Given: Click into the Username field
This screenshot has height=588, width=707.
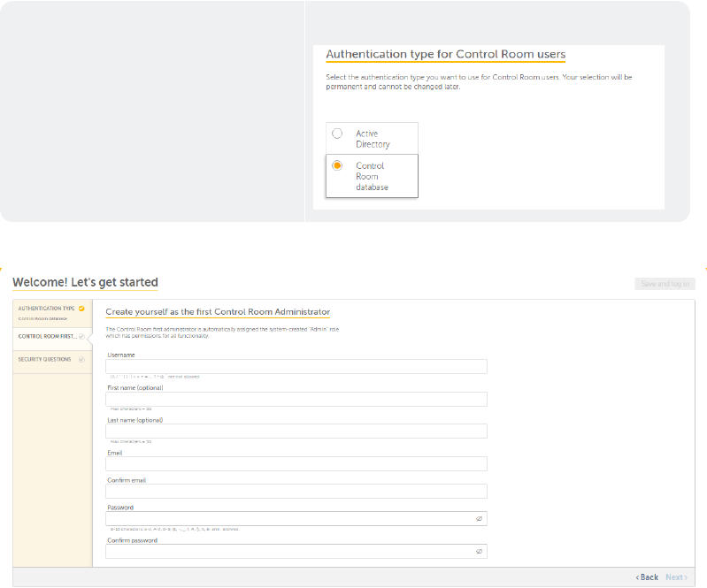Looking at the screenshot, I should click(296, 367).
